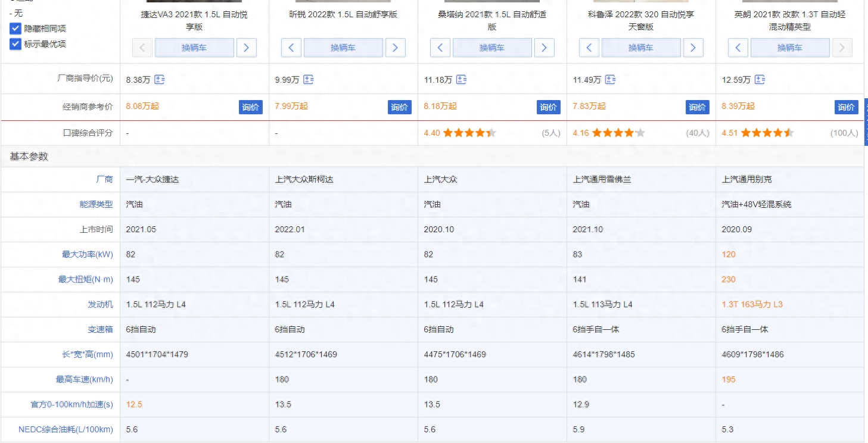Open 科鲁泽 2022款 320 自动悦享天窗版 title

641,20
